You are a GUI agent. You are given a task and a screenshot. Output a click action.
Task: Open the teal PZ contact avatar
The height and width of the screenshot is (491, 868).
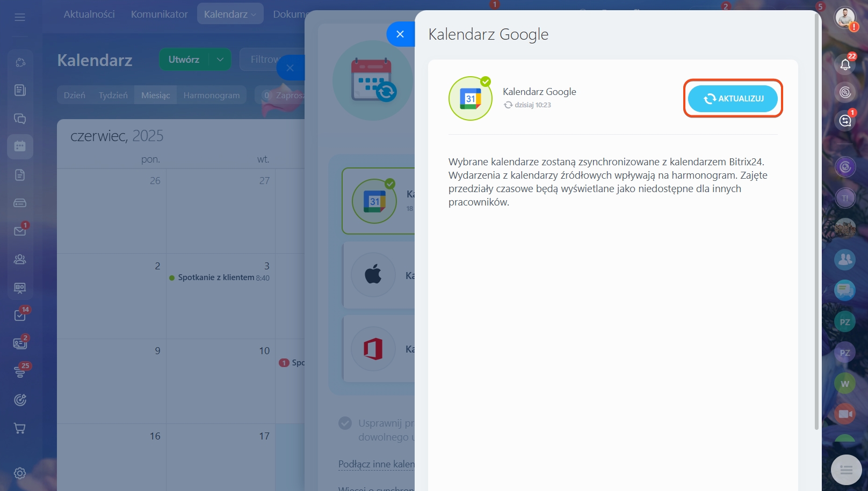point(845,322)
